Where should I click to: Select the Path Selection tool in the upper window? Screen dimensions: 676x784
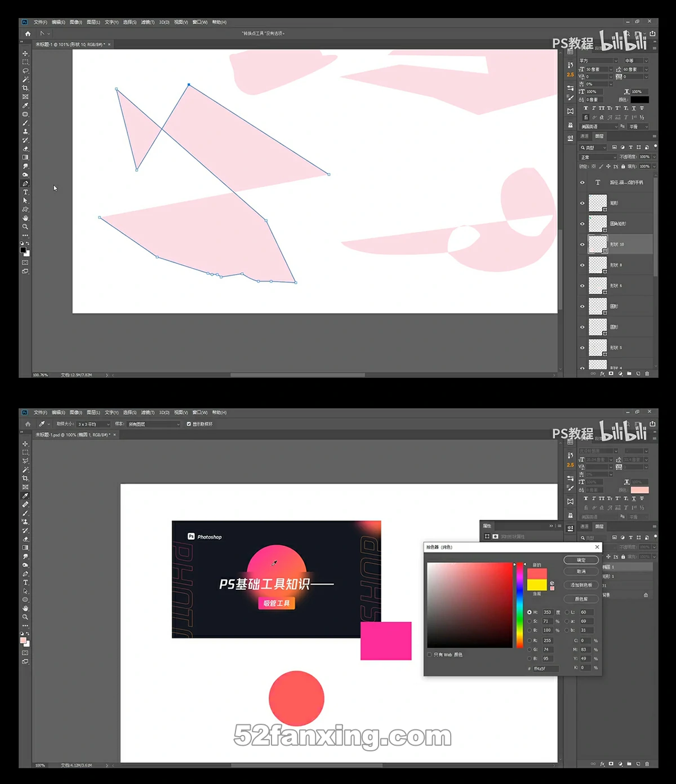point(25,201)
